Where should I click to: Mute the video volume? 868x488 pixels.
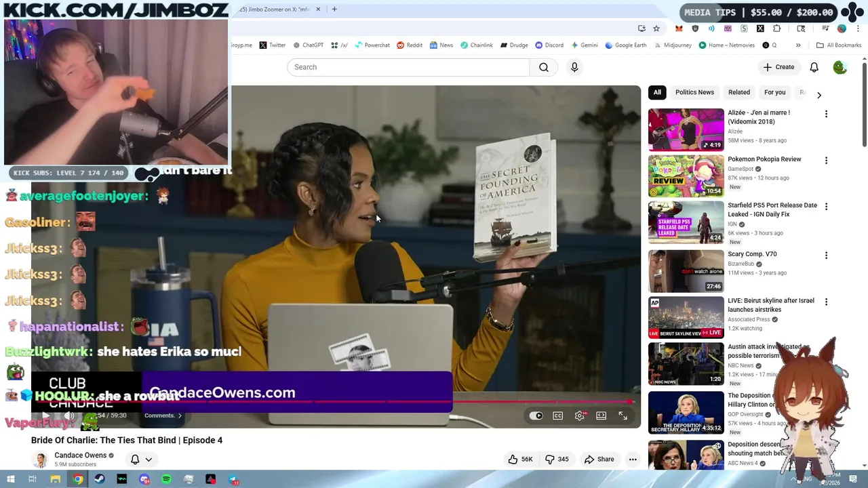[x=69, y=415]
